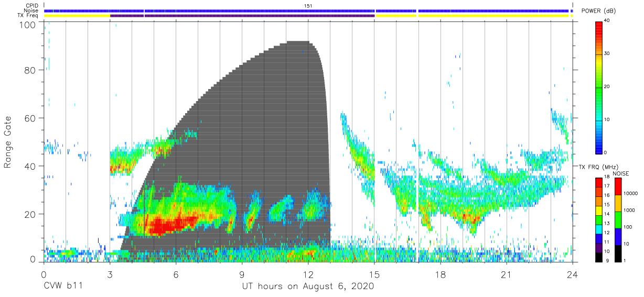Screen dimensions: 644x297
Task: Click the 'CVW b11' label
Action: tap(62, 287)
